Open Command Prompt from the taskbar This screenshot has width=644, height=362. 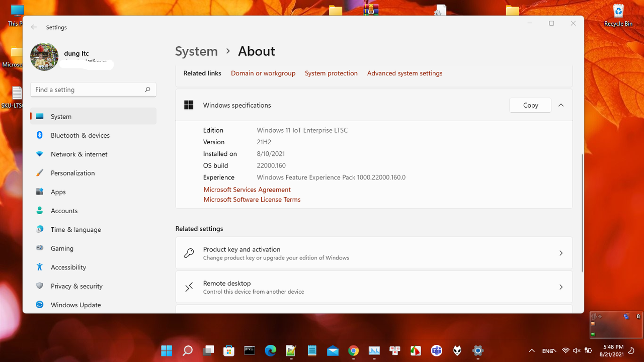point(250,350)
